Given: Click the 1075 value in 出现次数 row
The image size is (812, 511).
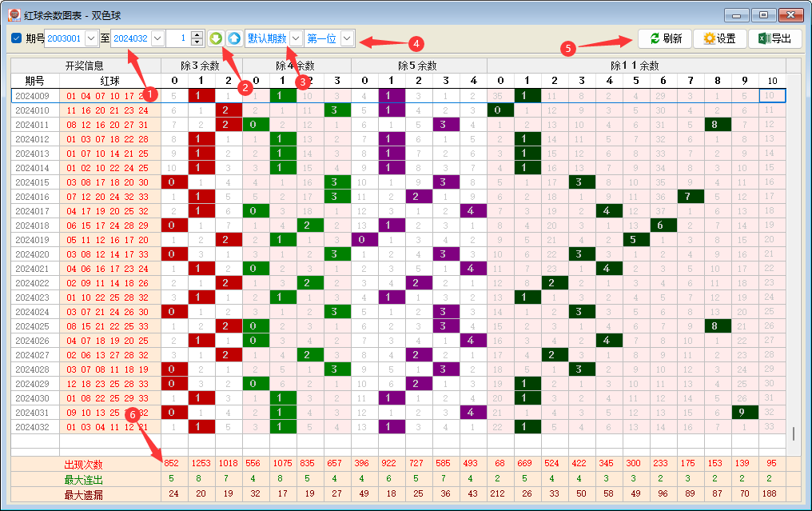Looking at the screenshot, I should pos(283,463).
